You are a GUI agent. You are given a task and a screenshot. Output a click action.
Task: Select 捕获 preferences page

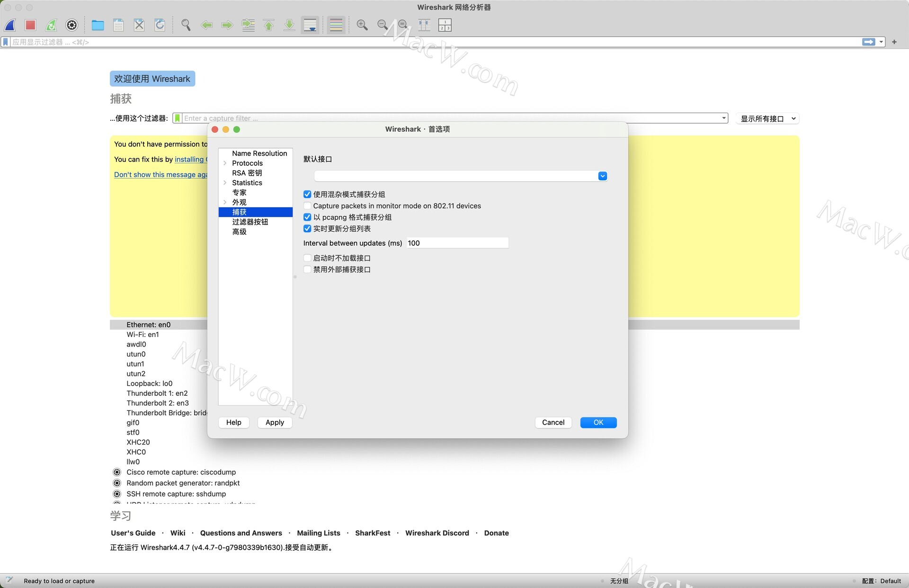click(256, 212)
